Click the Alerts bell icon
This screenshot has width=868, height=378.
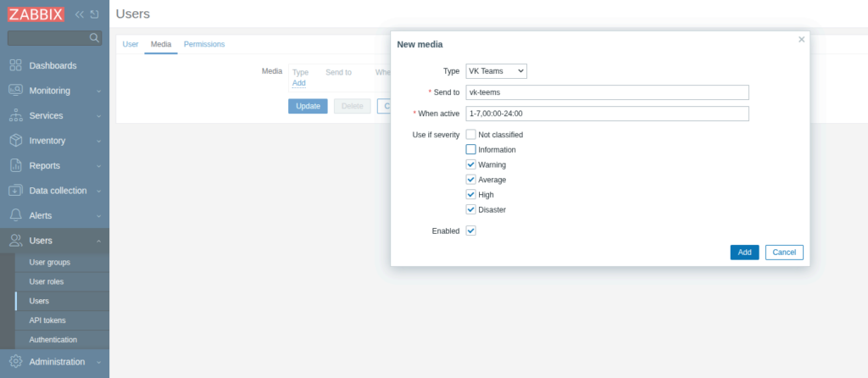coord(15,215)
